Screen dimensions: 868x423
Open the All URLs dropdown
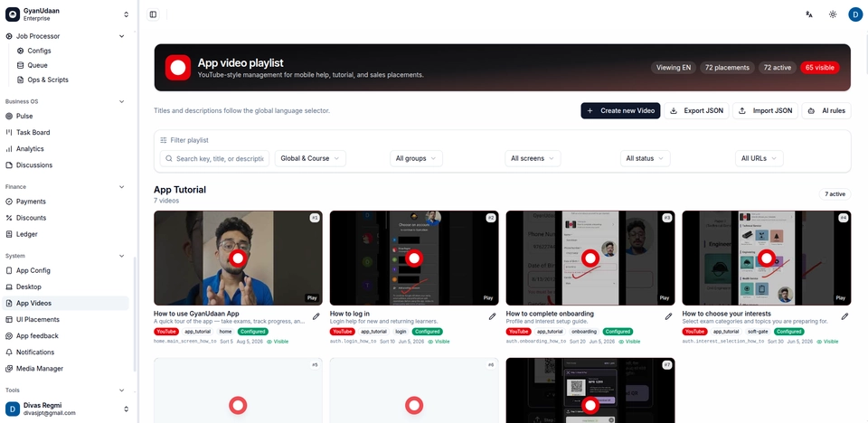click(759, 158)
